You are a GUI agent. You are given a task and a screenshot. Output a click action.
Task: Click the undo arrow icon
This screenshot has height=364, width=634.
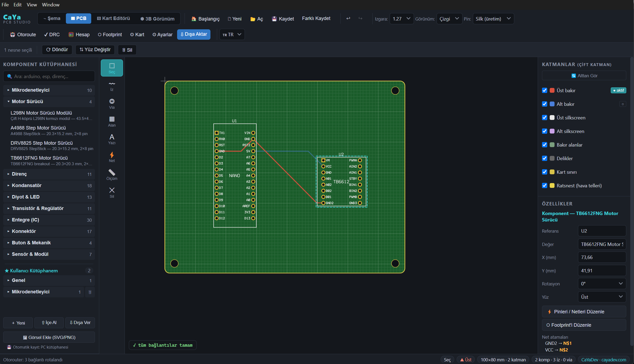tap(348, 18)
